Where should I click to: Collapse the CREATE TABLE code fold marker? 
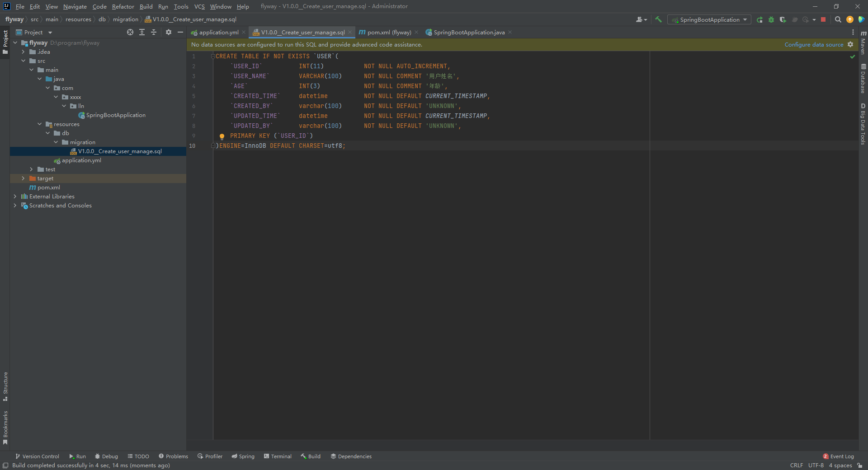tap(213, 56)
